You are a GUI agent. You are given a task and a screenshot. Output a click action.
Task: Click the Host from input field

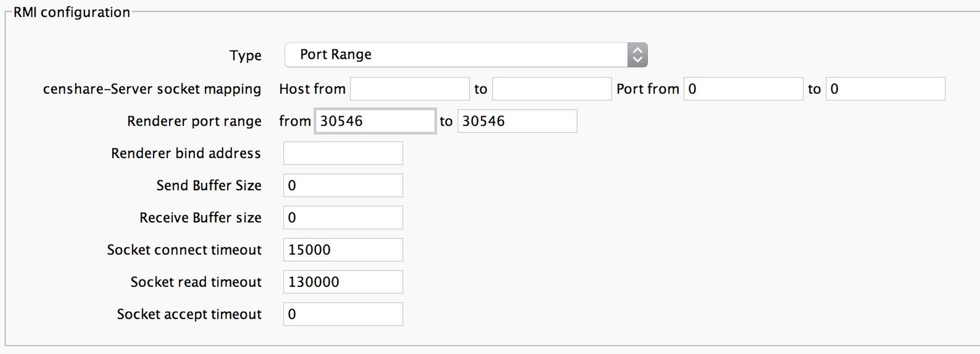(409, 89)
